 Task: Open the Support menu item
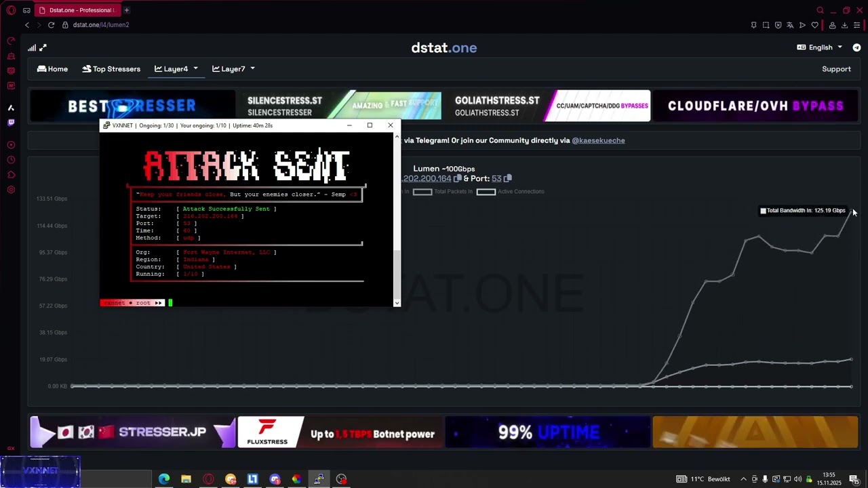click(x=836, y=69)
